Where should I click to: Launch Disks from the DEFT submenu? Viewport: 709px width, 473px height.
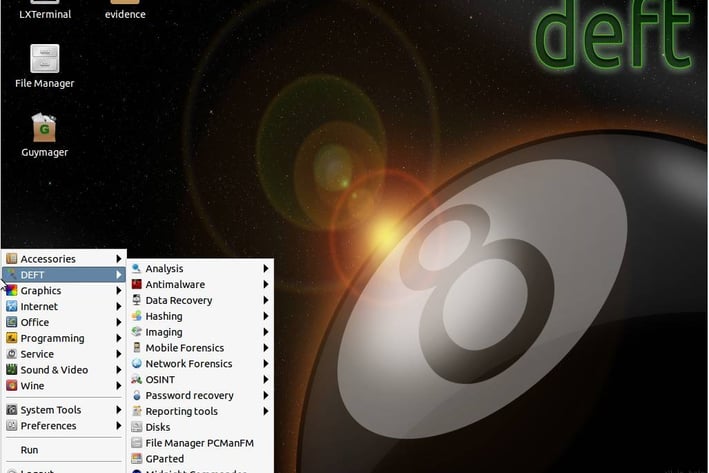[x=201, y=427]
